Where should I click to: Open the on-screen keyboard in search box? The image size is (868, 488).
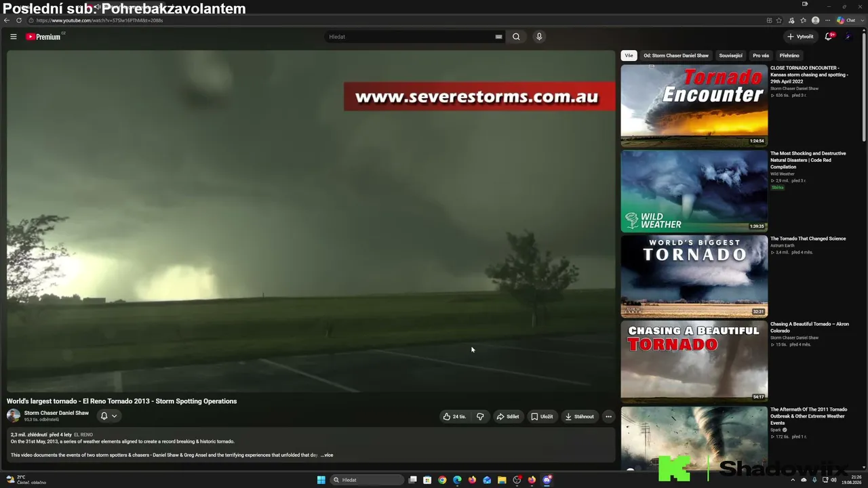(498, 37)
